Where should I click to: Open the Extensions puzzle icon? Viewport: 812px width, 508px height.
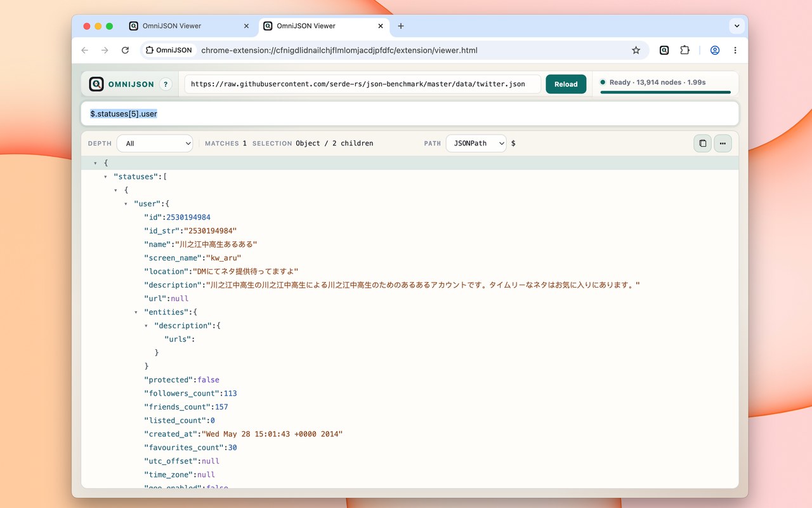tap(684, 50)
